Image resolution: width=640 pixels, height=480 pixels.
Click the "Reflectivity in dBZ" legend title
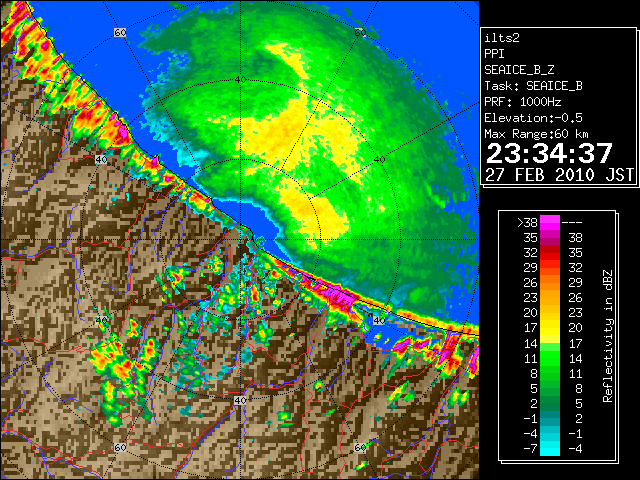click(608, 336)
